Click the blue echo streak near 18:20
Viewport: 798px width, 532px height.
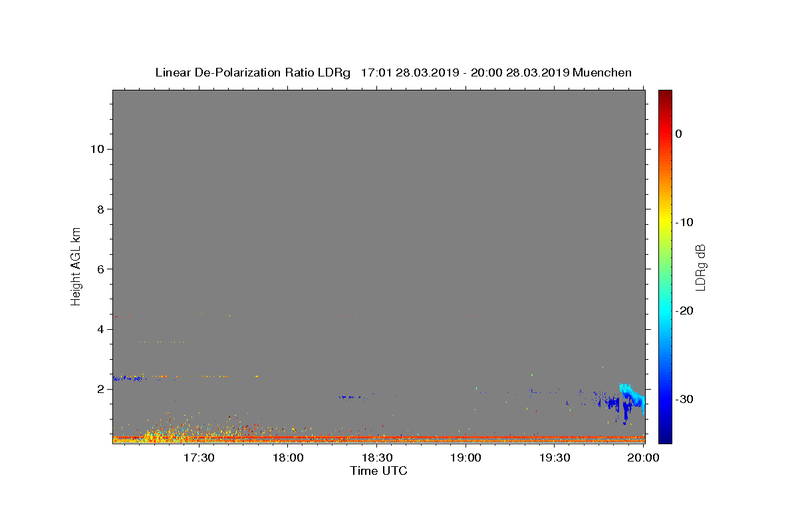(350, 397)
